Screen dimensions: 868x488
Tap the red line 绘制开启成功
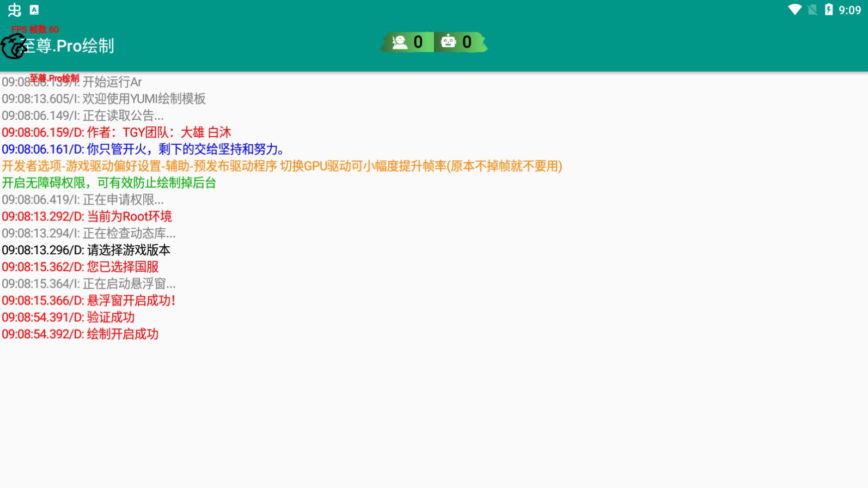click(80, 334)
